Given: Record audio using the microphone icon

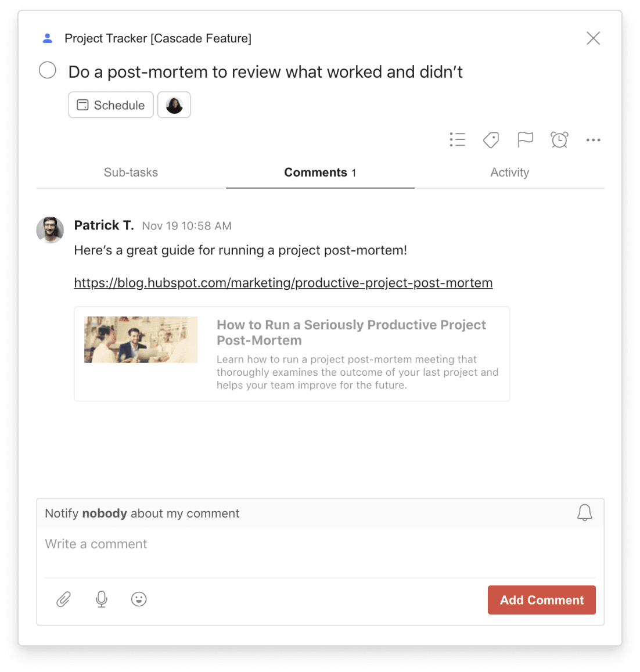Looking at the screenshot, I should [101, 599].
